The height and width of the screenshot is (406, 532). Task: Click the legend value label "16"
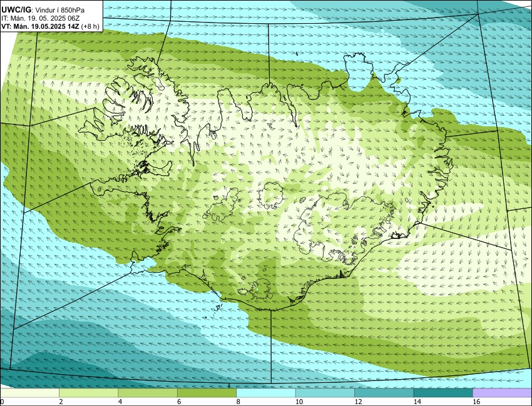tap(476, 402)
